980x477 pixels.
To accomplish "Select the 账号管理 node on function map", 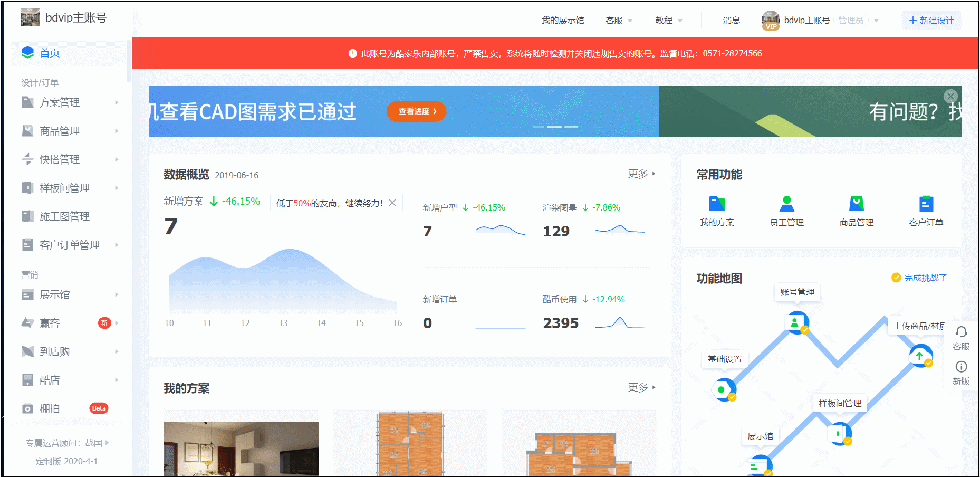I will pos(796,322).
